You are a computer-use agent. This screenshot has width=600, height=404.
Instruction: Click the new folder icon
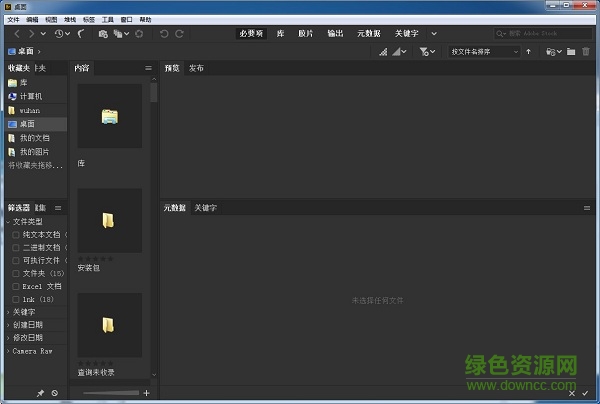pyautogui.click(x=570, y=51)
